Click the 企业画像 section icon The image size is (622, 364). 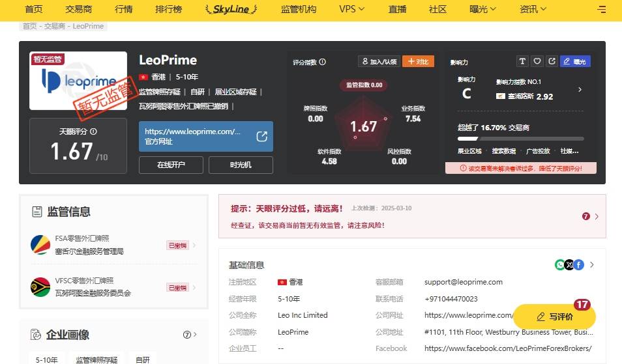(x=36, y=335)
